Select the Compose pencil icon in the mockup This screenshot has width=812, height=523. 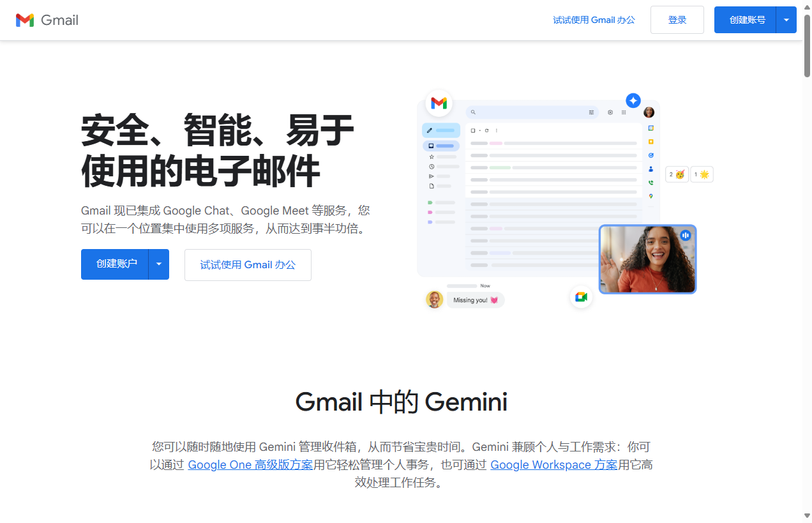click(x=430, y=130)
